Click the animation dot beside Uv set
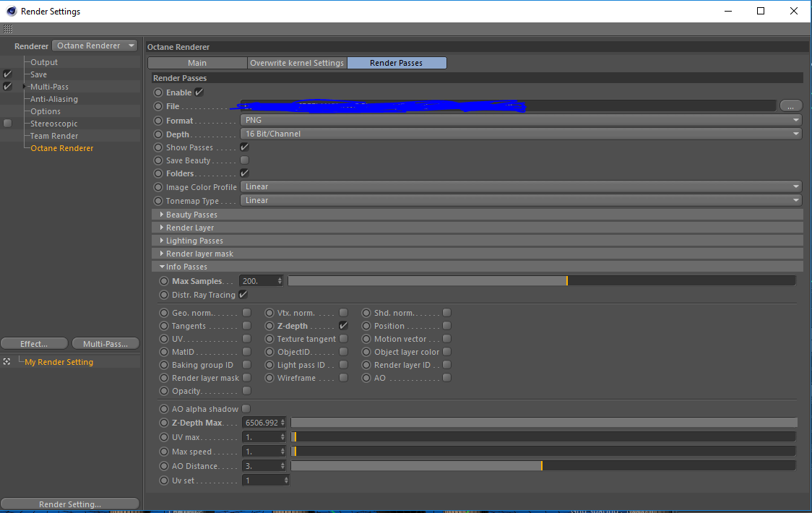Image resolution: width=812 pixels, height=513 pixels. point(164,480)
